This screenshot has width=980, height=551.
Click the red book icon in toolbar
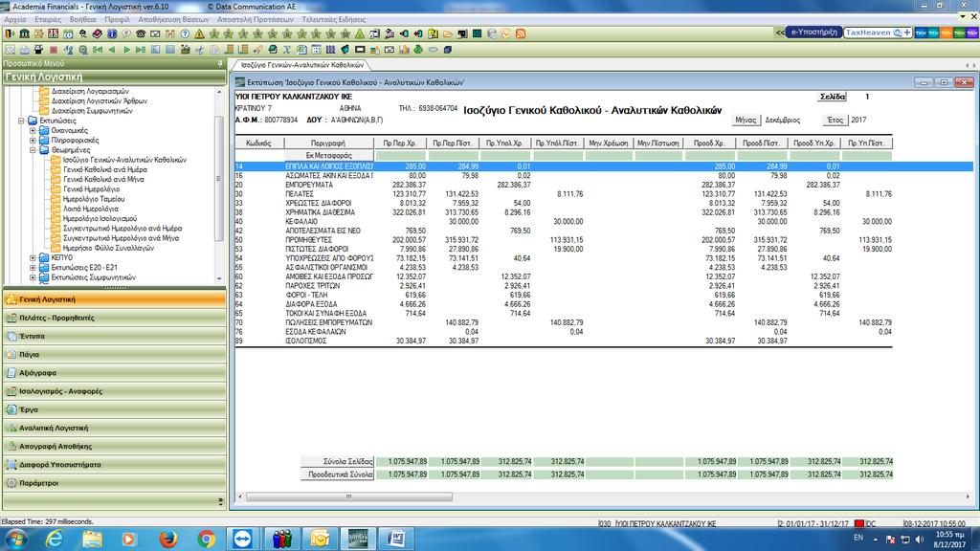[x=98, y=33]
